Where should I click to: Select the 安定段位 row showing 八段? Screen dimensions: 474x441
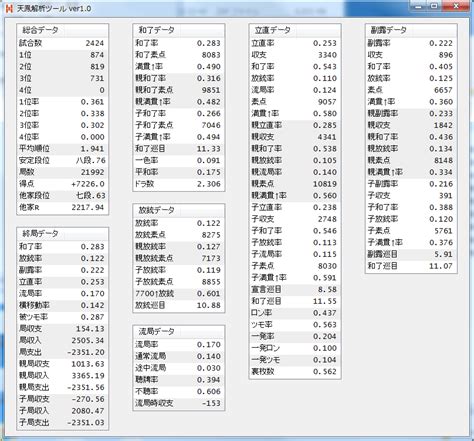(x=62, y=160)
